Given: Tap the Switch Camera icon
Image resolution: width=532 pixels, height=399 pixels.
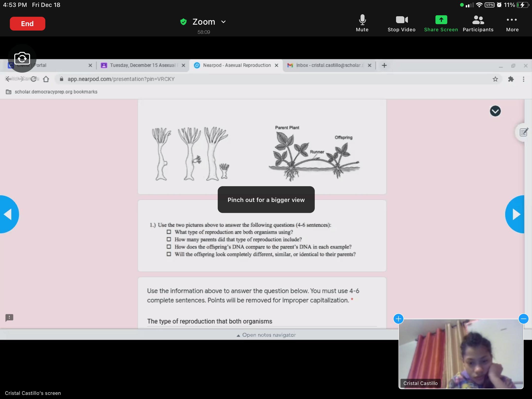Looking at the screenshot, I should click(22, 59).
